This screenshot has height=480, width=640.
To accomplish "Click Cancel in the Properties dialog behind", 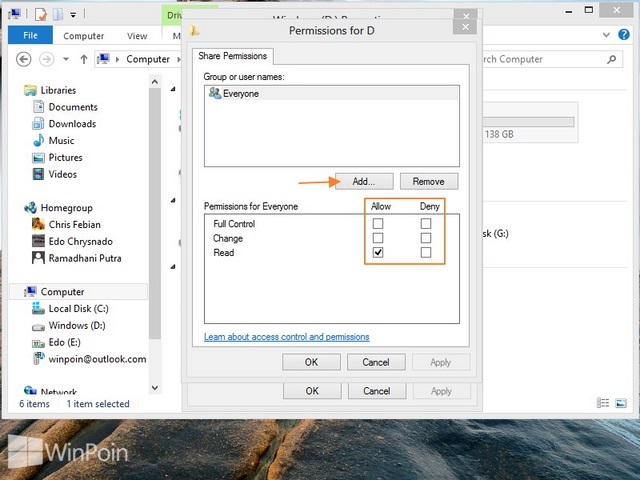I will point(377,391).
